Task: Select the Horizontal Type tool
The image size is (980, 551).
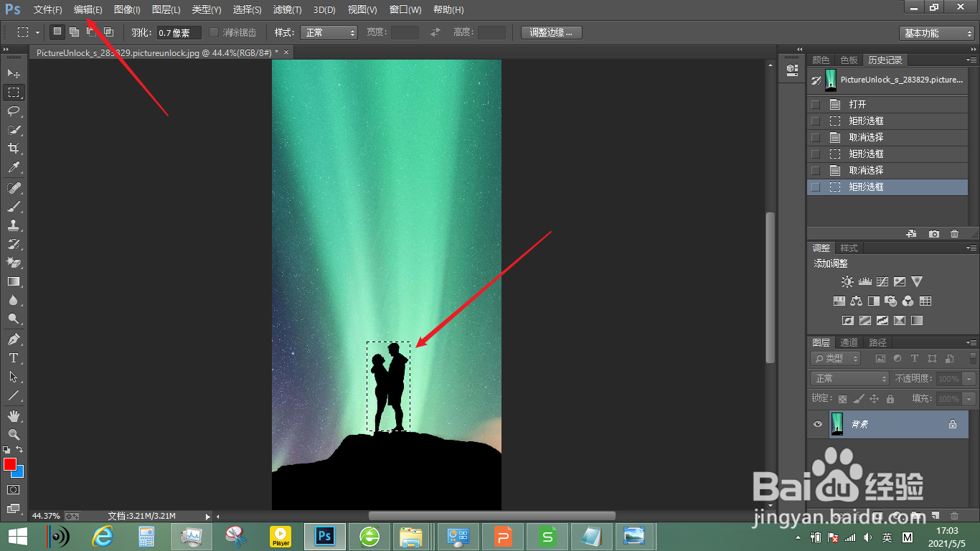Action: tap(14, 358)
